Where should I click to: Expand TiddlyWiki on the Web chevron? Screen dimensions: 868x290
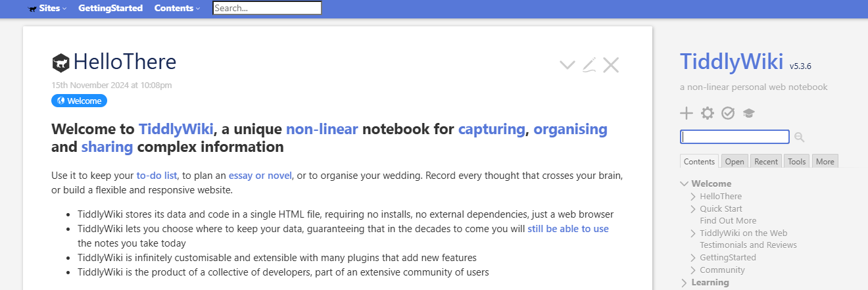[694, 233]
